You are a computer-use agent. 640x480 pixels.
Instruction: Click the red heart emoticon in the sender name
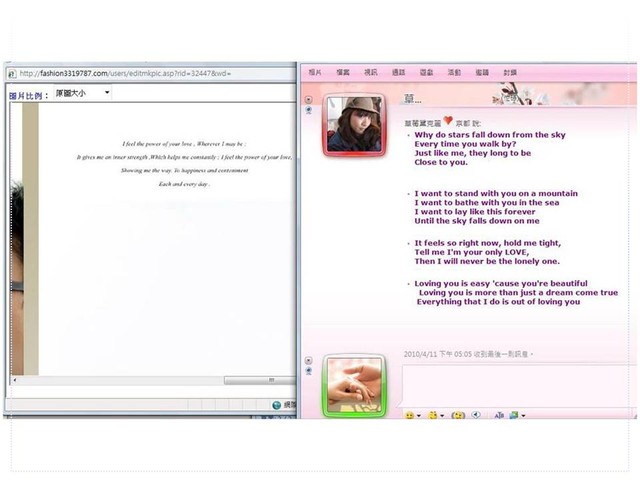pyautogui.click(x=448, y=120)
